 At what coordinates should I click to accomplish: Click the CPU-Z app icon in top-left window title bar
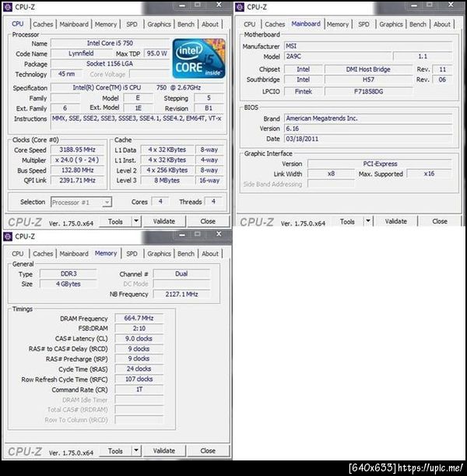8,7
